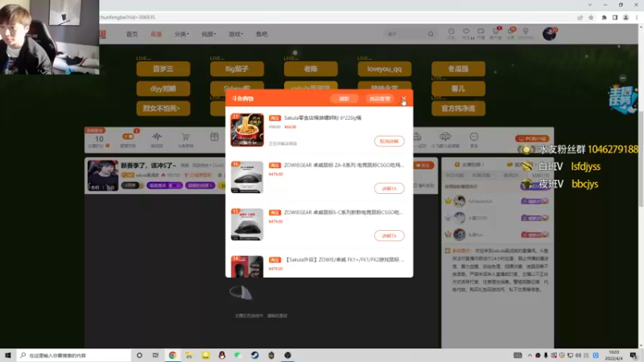The image size is (644, 362).
Task: Open the Big茄子 live channel button
Action: click(x=237, y=69)
